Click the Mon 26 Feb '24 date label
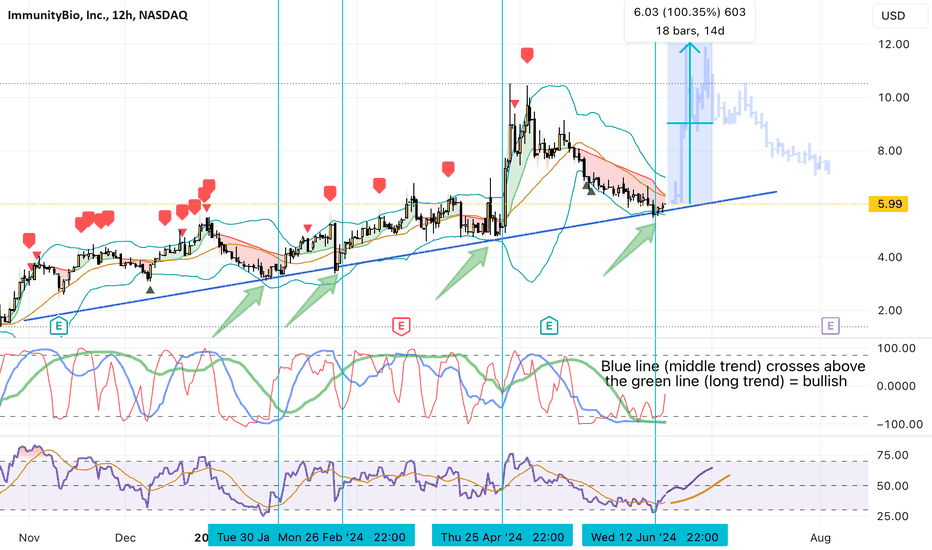932x550 pixels. (x=342, y=537)
